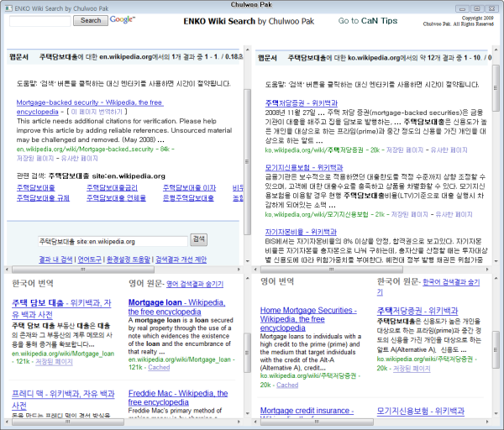Click bottom-right pane scroll down arrow

point(496,413)
